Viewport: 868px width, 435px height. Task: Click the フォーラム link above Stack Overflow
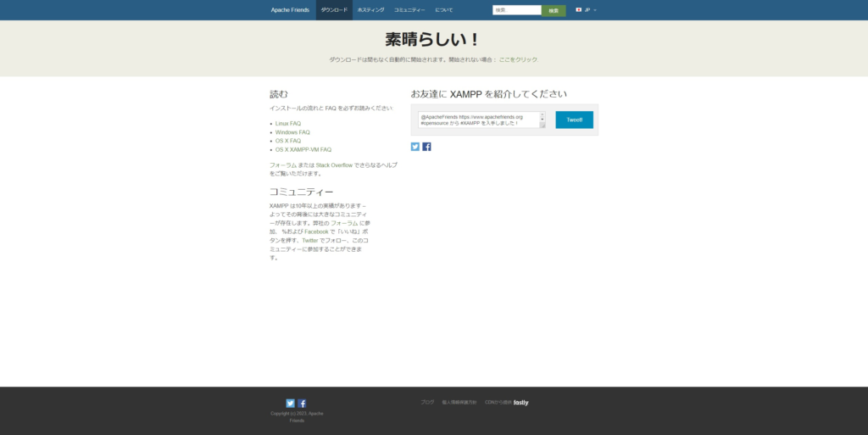283,165
